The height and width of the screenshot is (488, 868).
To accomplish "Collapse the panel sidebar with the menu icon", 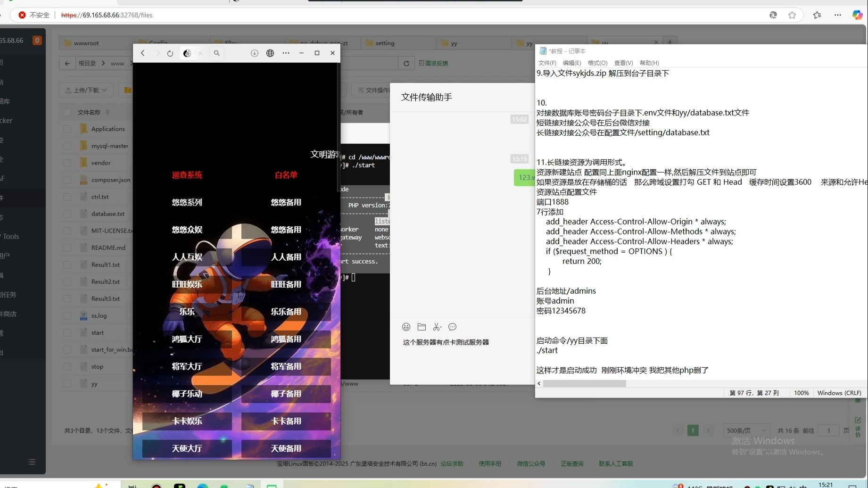I will [32, 462].
